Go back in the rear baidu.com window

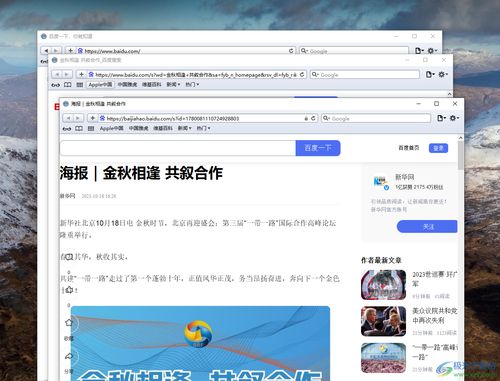[x=46, y=51]
